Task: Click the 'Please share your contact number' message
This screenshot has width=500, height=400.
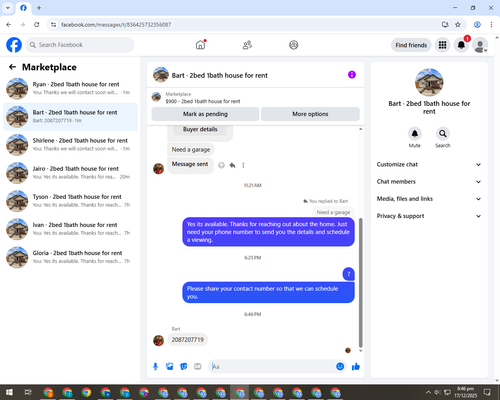Action: [268, 293]
